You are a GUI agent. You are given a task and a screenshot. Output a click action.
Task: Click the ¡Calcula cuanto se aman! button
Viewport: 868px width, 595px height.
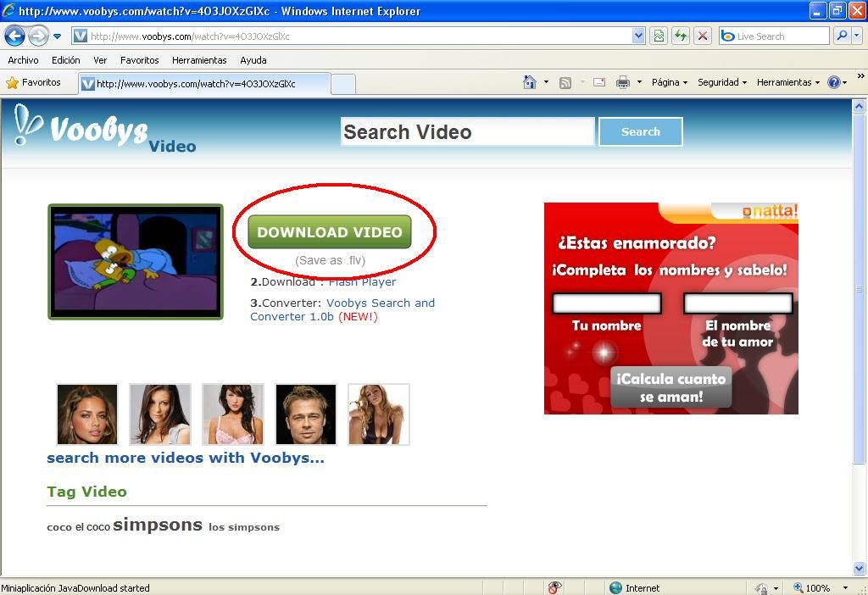coord(671,387)
